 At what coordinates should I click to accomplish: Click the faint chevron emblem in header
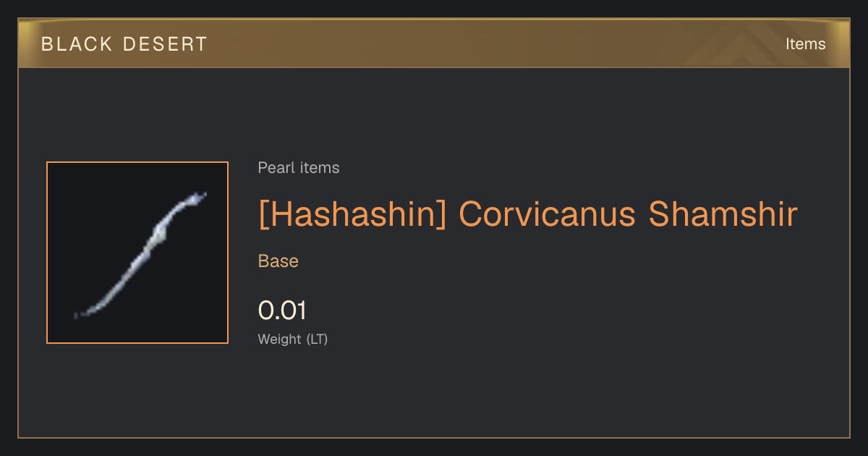745,43
